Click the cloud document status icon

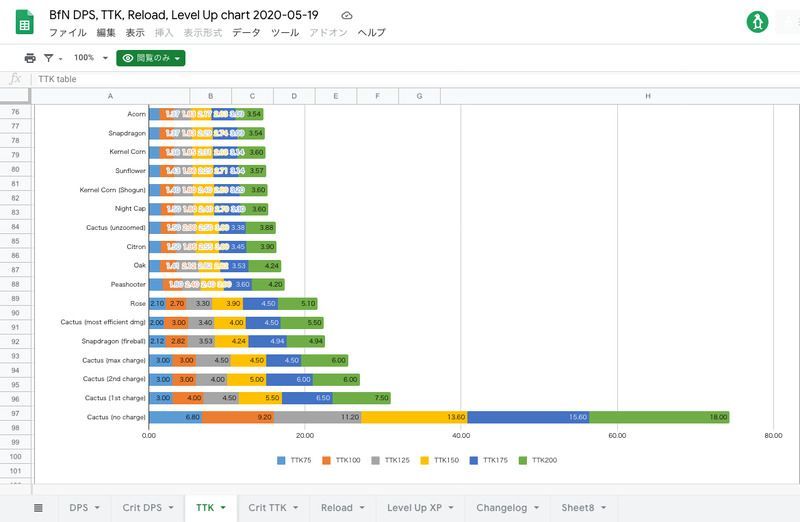pos(347,16)
